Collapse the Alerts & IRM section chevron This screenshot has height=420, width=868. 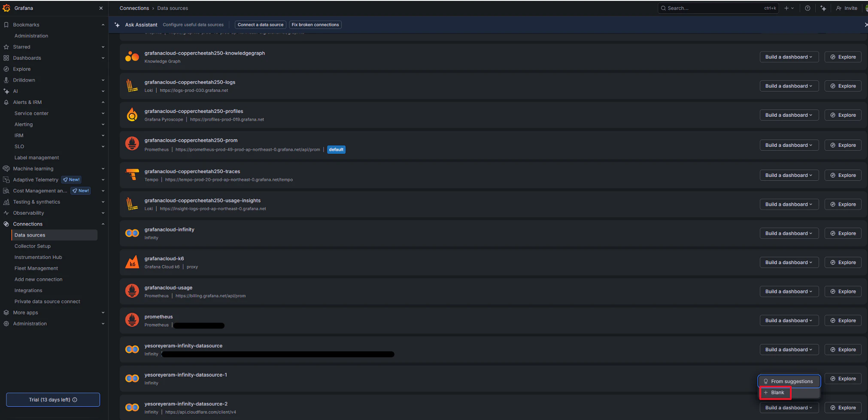tap(103, 102)
